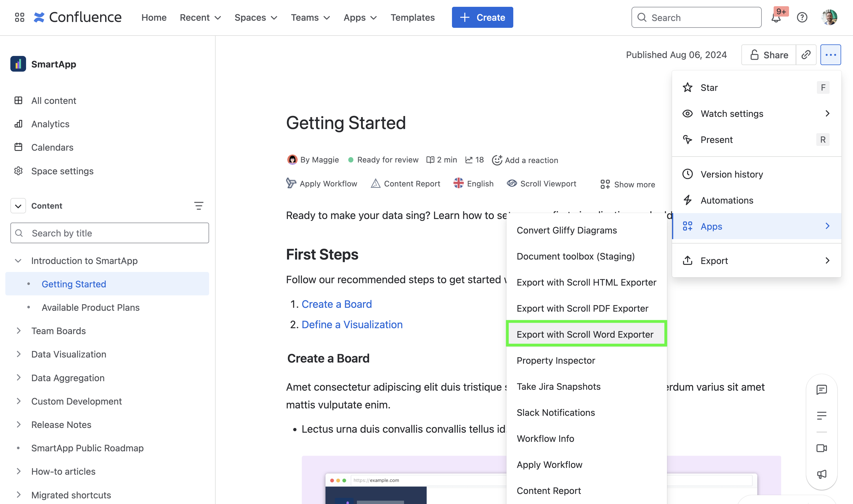
Task: Choose Version history from the menu
Action: coord(731,174)
